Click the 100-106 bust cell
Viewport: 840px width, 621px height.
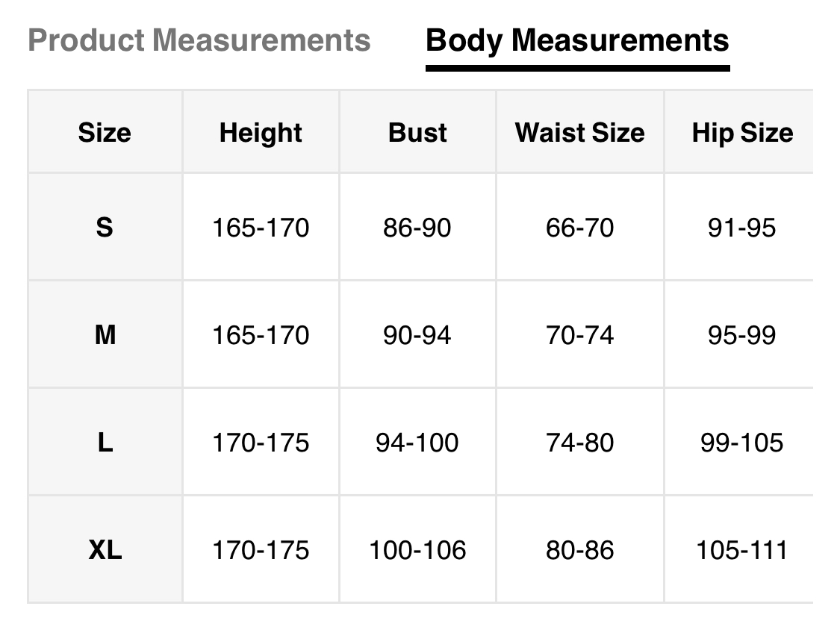coord(417,551)
